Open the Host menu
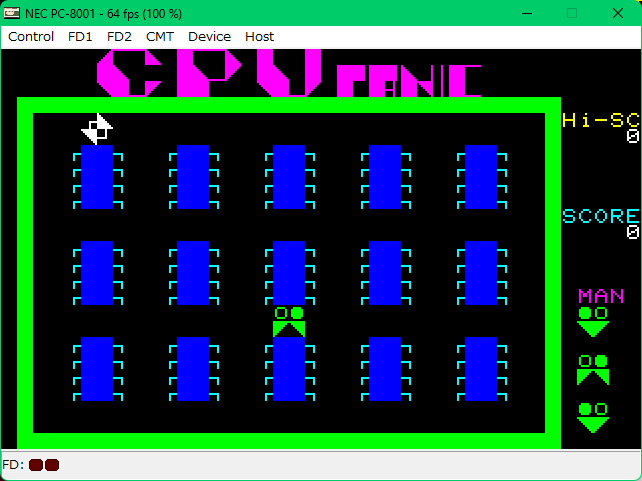Screen dimensions: 642x481 (259, 36)
